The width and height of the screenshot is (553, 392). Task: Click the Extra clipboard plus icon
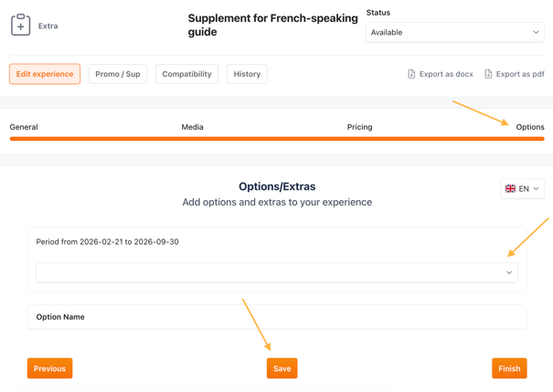click(20, 26)
